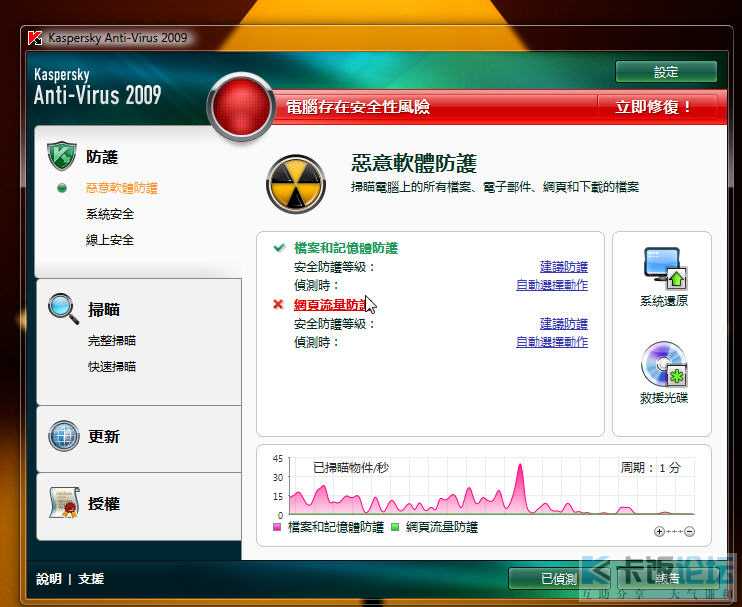Click 惡意軟體防護 main heading
742x607 pixels.
pos(414,163)
